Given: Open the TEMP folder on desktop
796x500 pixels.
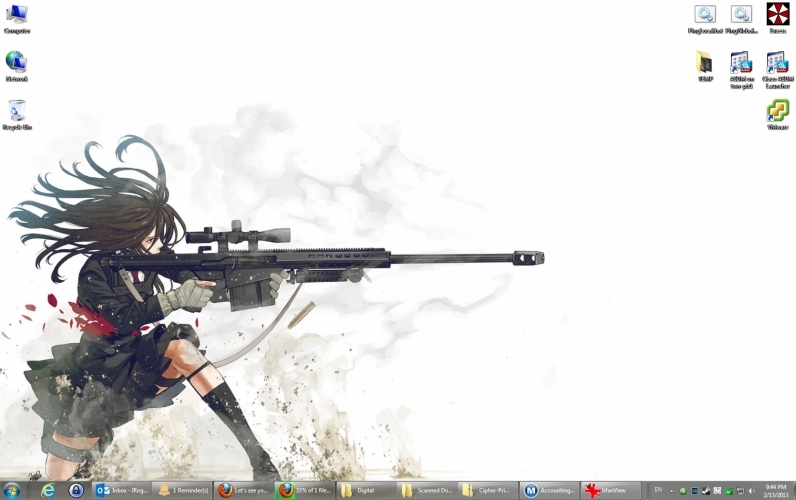Looking at the screenshot, I should [x=705, y=66].
